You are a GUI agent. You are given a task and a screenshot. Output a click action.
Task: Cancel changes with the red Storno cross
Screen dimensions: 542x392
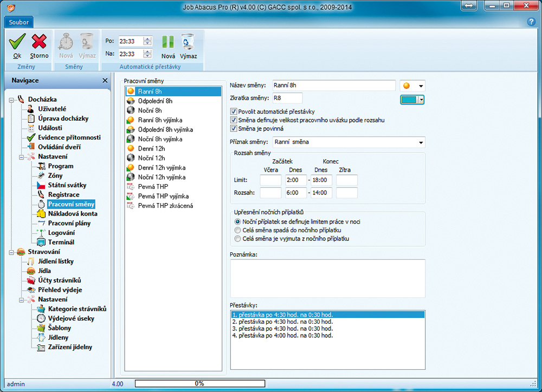coord(39,46)
